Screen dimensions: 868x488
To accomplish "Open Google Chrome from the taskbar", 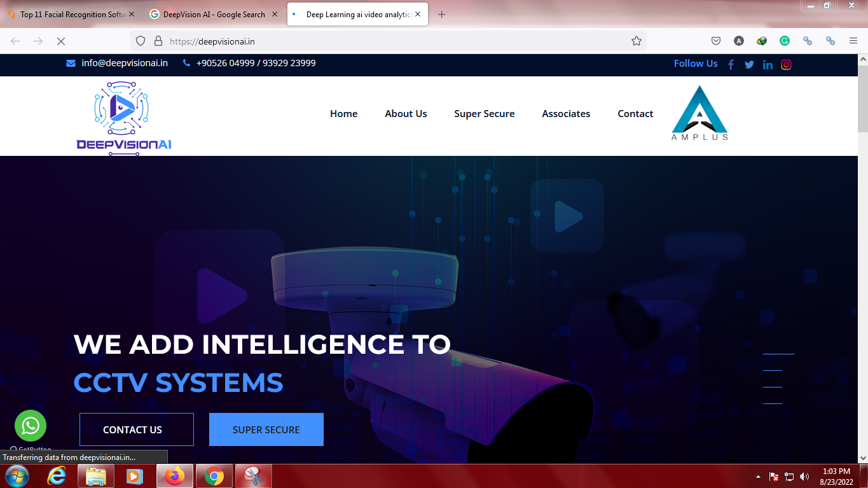I will pos(214,476).
